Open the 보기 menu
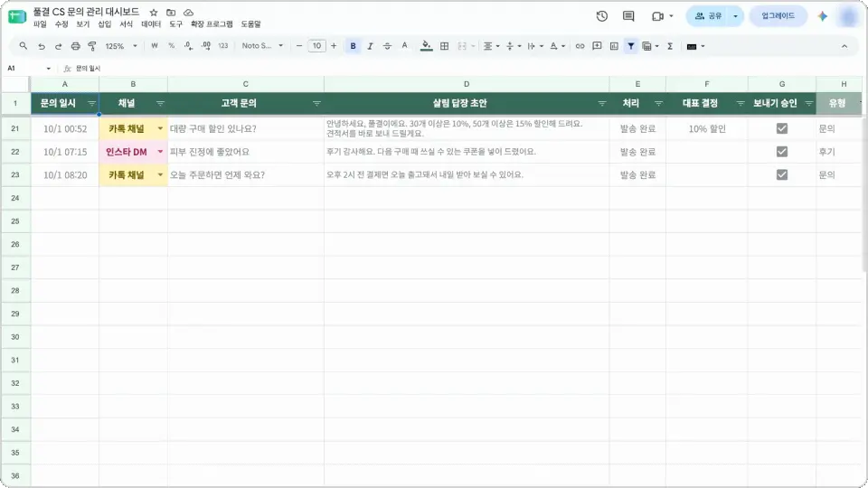The height and width of the screenshot is (488, 868). coord(83,24)
